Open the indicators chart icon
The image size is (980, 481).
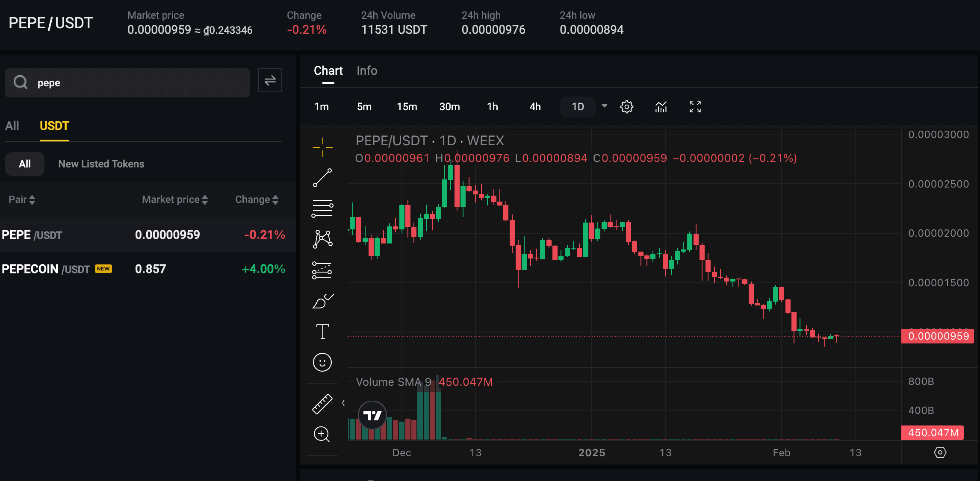click(x=661, y=107)
